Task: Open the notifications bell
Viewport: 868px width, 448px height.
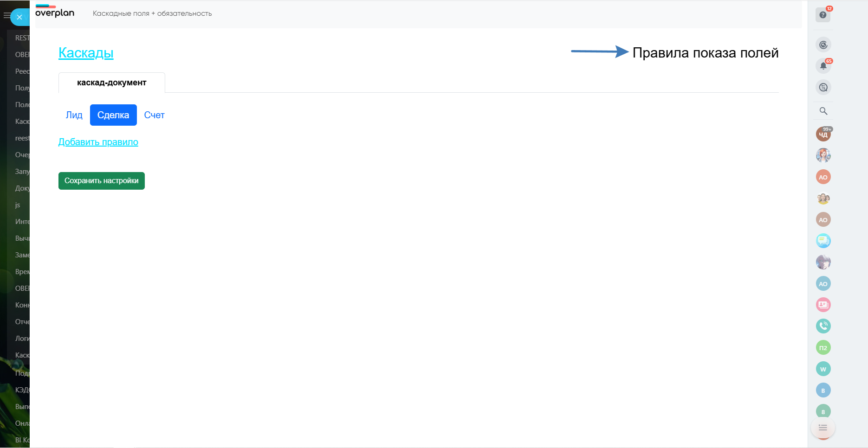Action: click(823, 66)
